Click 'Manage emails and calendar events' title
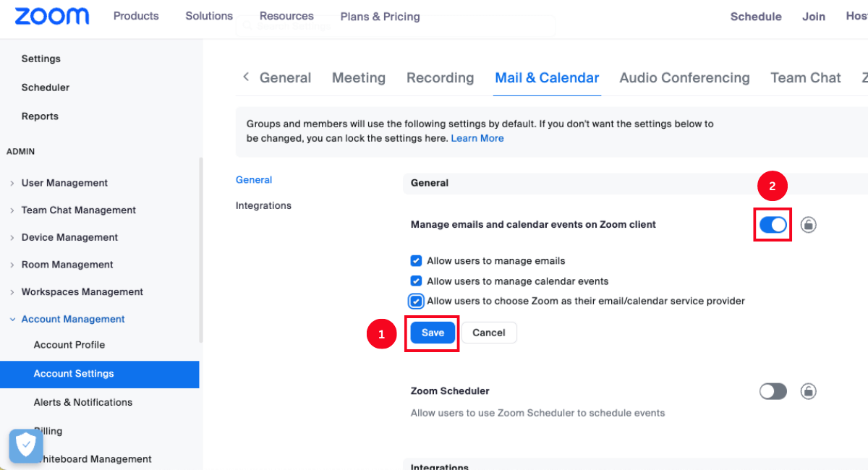 [533, 225]
